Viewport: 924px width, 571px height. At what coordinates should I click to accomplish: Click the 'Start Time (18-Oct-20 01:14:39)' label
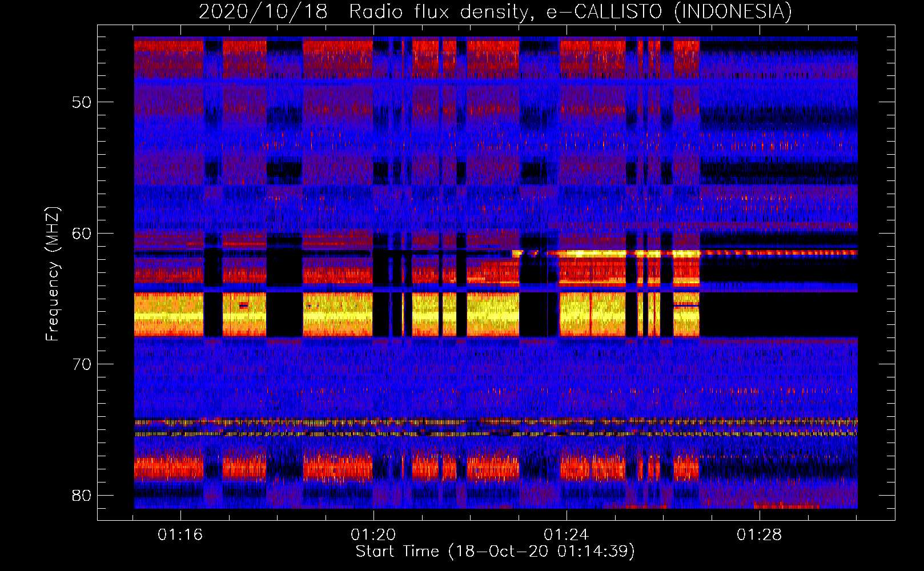[495, 552]
